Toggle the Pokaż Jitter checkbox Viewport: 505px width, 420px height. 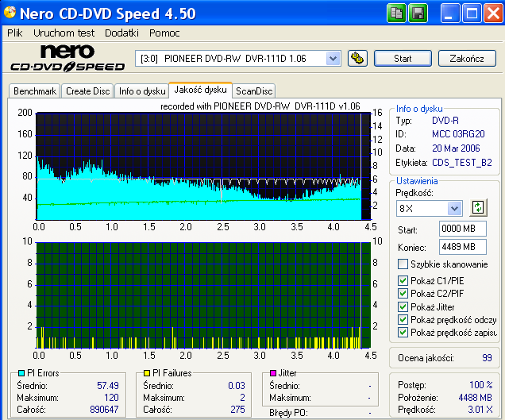[x=403, y=306]
